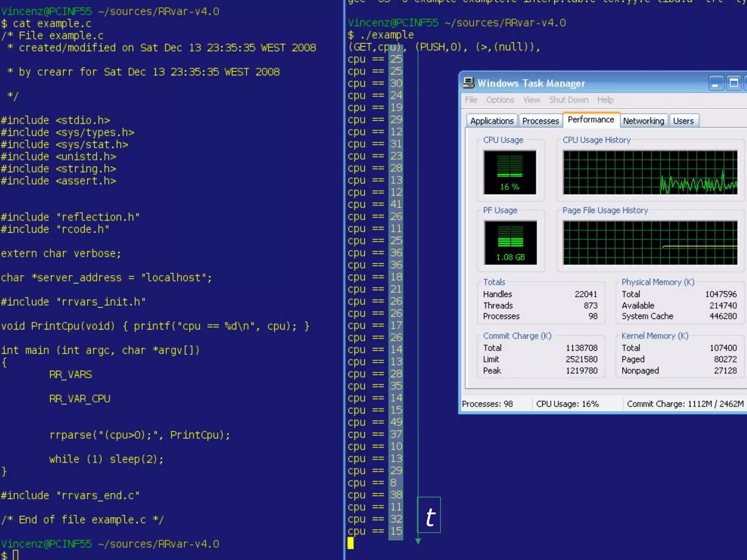This screenshot has height=560, width=747.
Task: Click the Task Manager title bar icon
Action: click(468, 83)
